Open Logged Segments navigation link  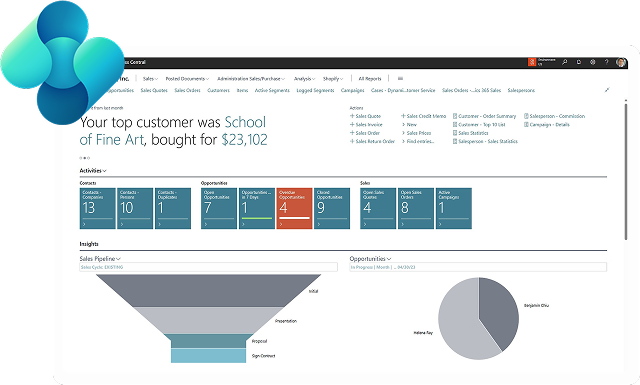coord(315,90)
